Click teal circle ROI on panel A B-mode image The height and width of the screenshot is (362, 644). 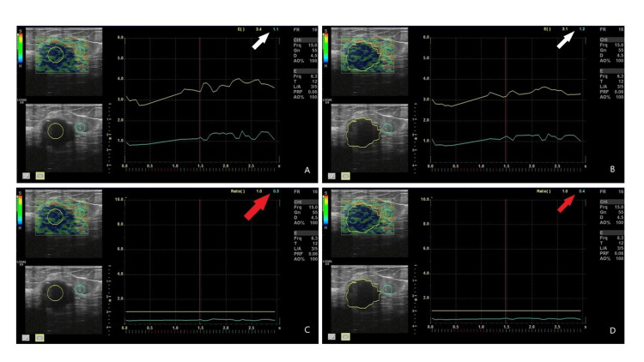coord(81,127)
